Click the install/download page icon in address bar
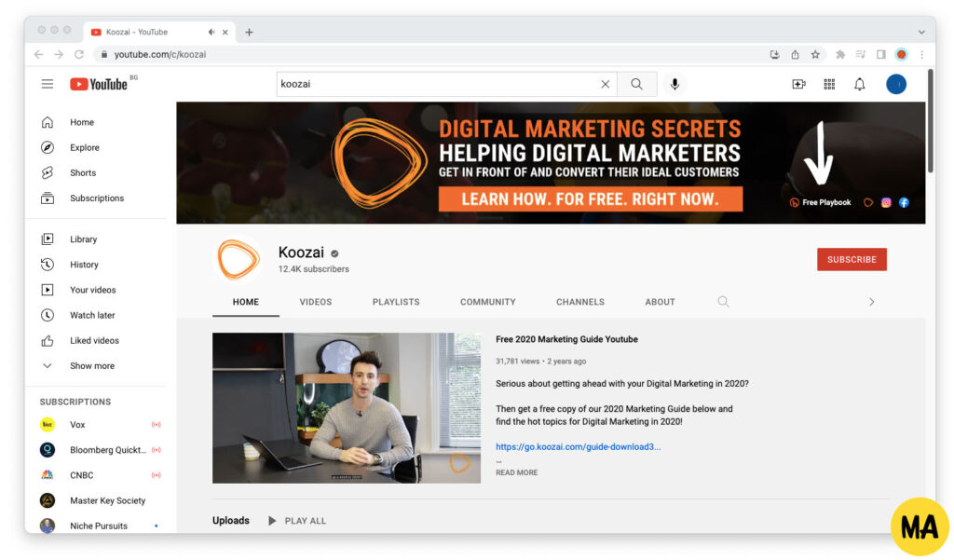This screenshot has width=954, height=560. tap(774, 55)
